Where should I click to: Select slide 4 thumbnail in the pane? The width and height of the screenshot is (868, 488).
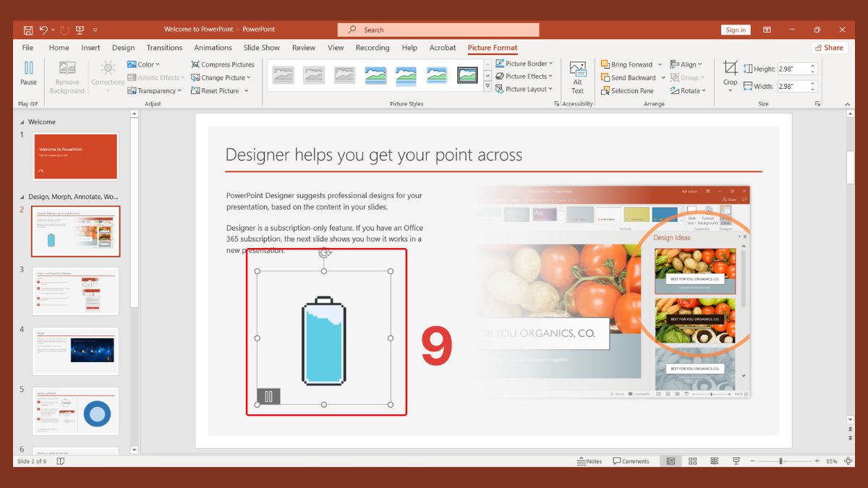click(75, 351)
